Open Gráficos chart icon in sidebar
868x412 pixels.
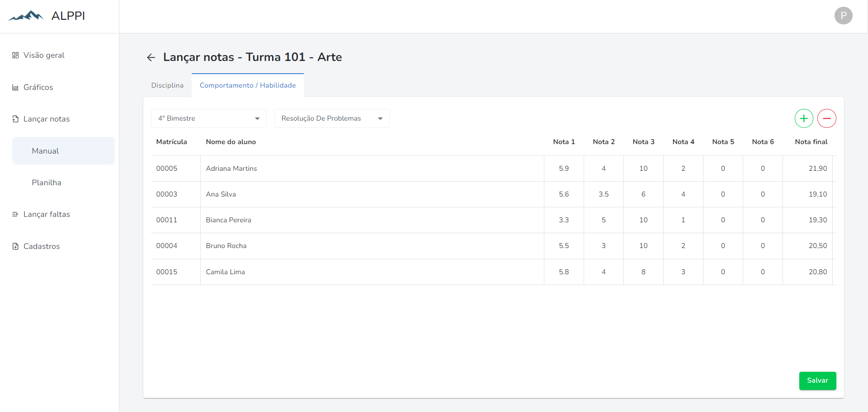15,87
